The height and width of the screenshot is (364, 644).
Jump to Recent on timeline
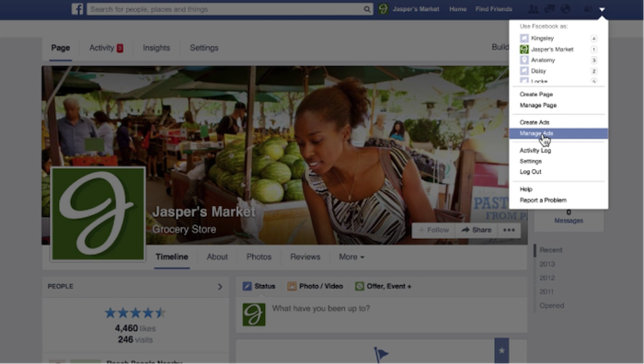click(x=551, y=250)
